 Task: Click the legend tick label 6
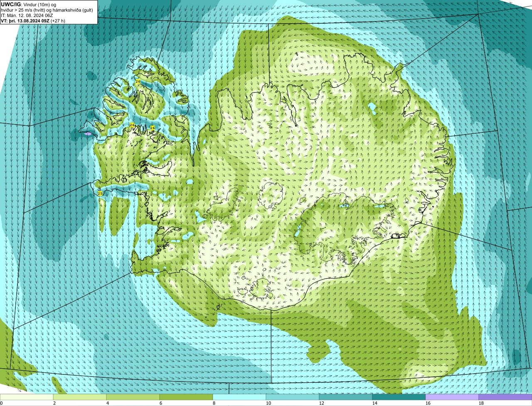161,403
